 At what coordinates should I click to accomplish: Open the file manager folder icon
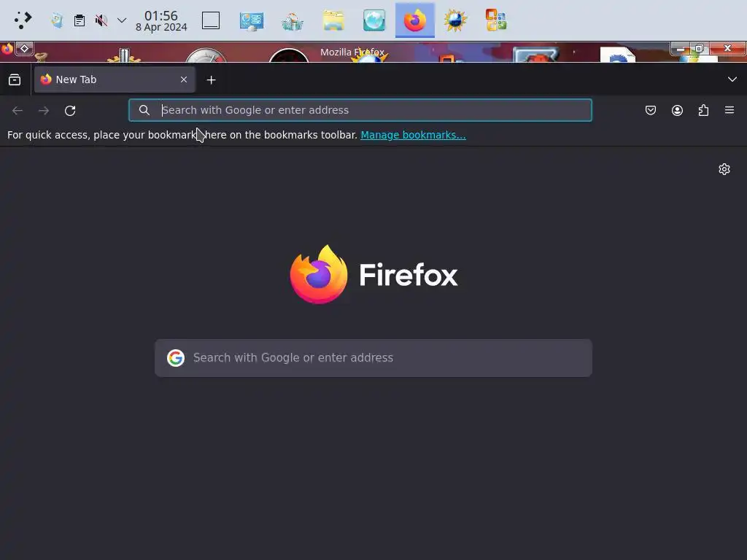click(x=333, y=21)
